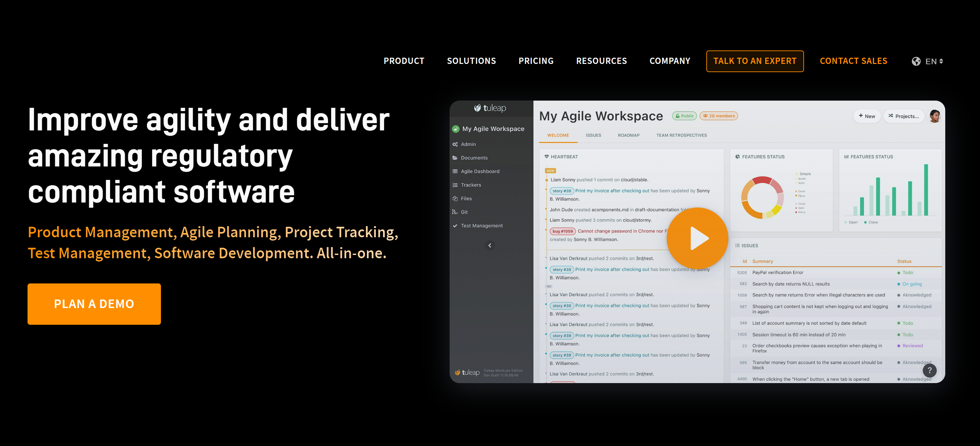Click the Open legend entry

pos(851,223)
